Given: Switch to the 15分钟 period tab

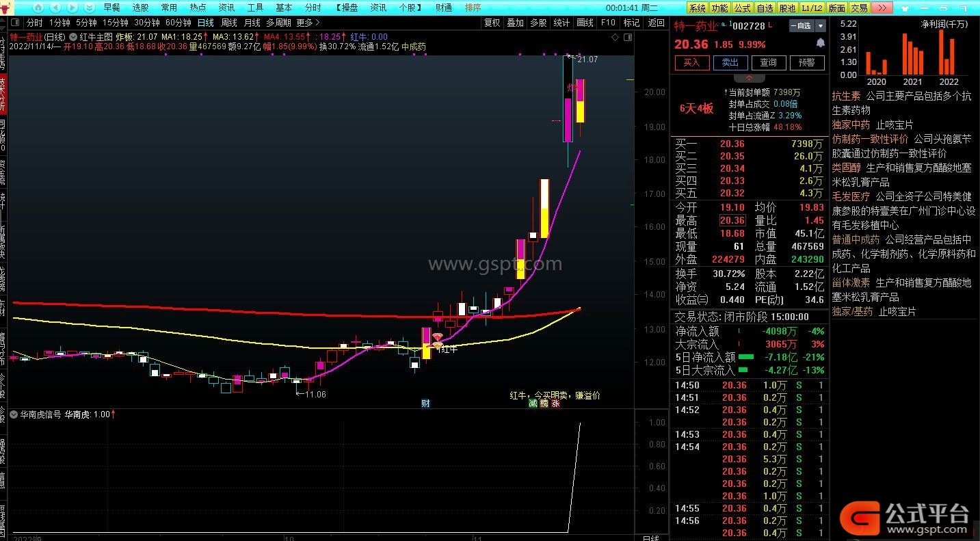Looking at the screenshot, I should [116, 23].
